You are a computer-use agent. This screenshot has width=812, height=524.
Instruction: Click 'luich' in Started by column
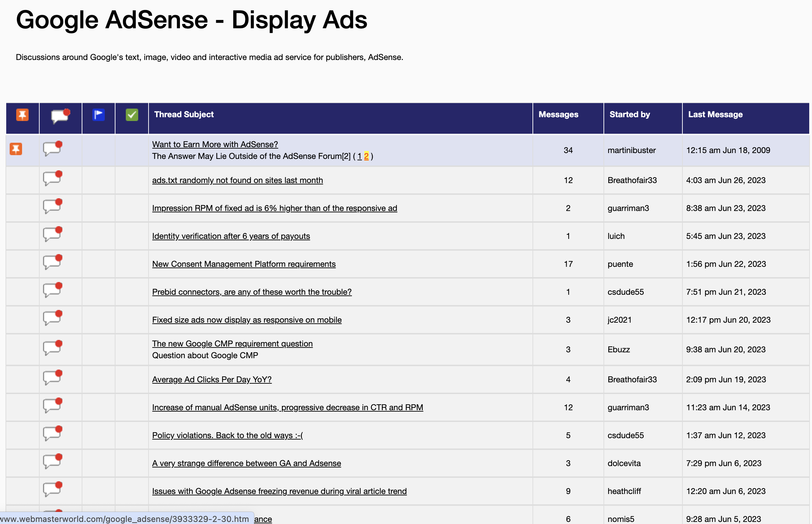(616, 236)
